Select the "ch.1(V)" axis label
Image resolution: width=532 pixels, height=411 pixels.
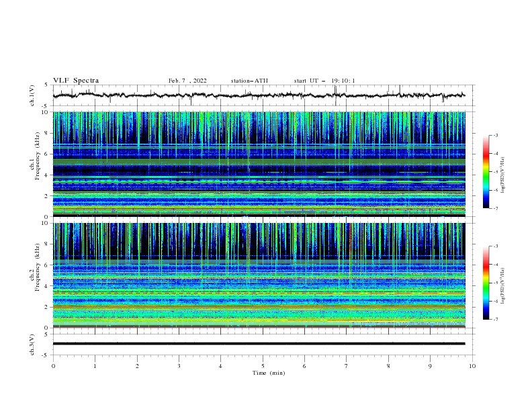(32, 95)
